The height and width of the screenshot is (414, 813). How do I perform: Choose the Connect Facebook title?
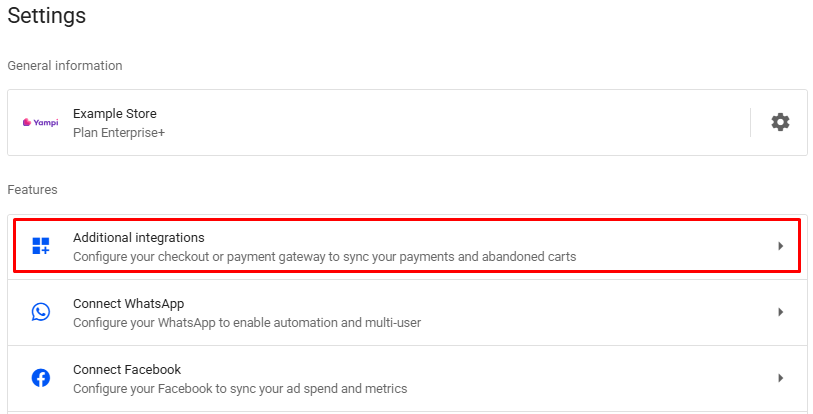click(x=126, y=370)
